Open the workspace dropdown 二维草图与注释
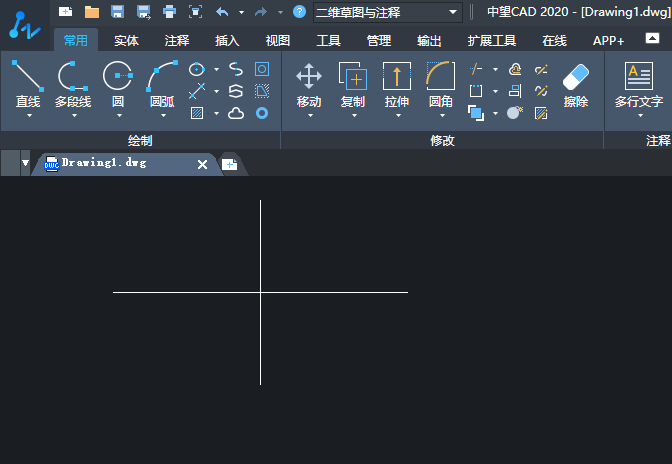Image resolution: width=672 pixels, height=464 pixels. tap(388, 12)
